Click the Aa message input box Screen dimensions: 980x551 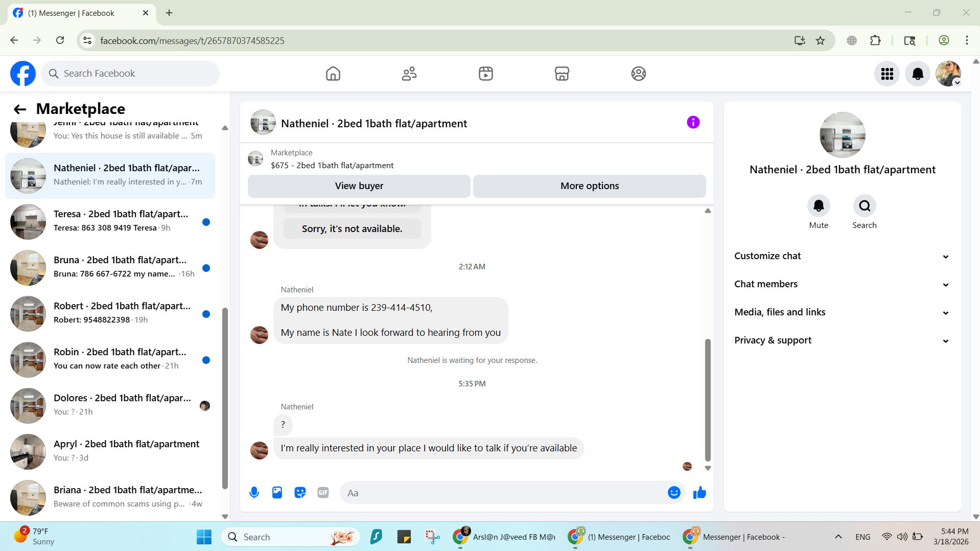point(503,493)
